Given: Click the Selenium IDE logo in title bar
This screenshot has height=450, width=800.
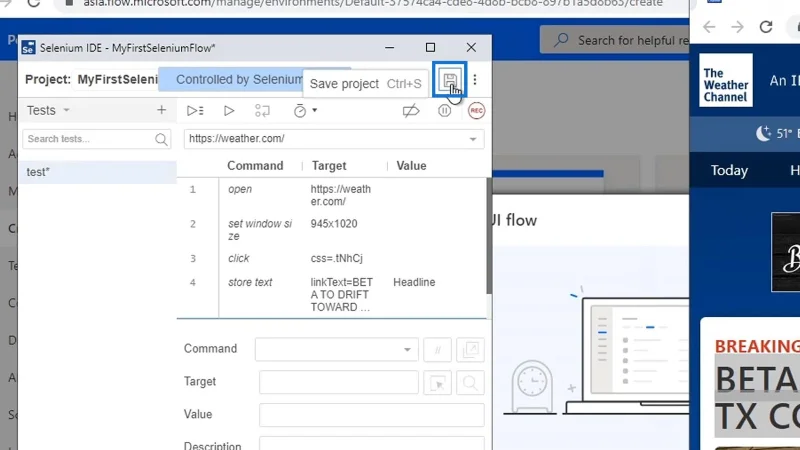Looking at the screenshot, I should 28,47.
